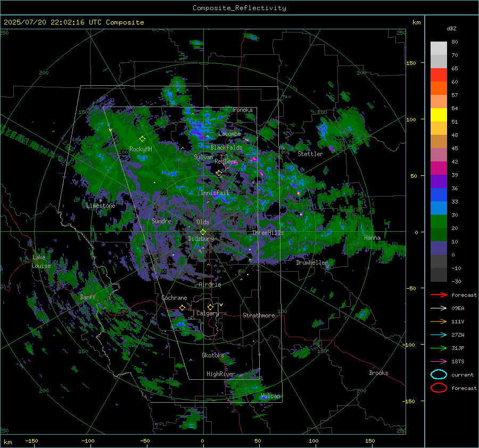Pick the dark orange 60-57 dBZ swatch
Viewport: 479px width, 448px height.
pos(439,88)
